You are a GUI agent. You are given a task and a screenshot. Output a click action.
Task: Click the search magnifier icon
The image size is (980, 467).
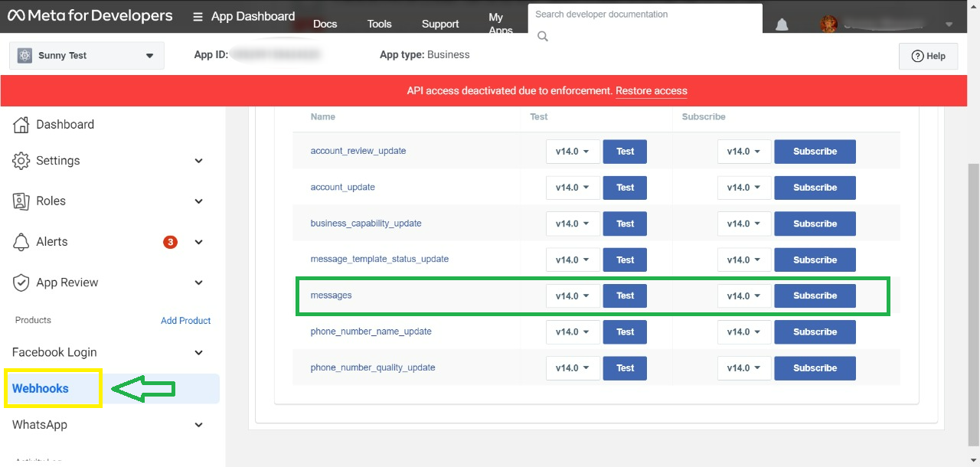click(543, 36)
